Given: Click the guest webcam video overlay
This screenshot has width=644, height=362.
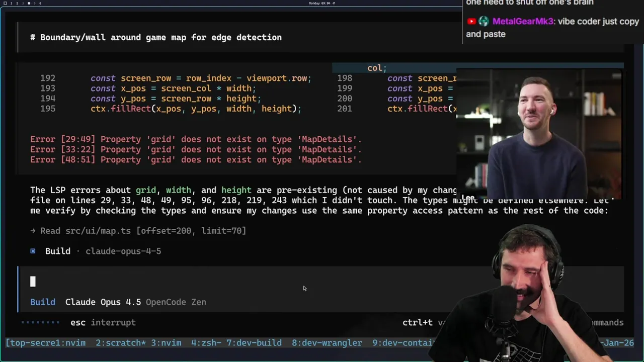Looking at the screenshot, I should click(539, 135).
